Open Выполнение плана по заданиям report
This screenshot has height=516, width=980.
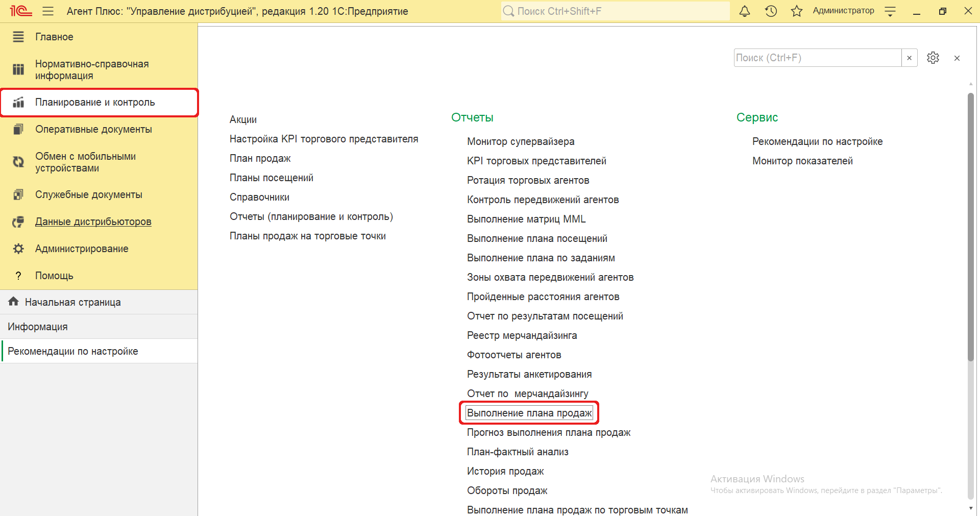pos(541,258)
